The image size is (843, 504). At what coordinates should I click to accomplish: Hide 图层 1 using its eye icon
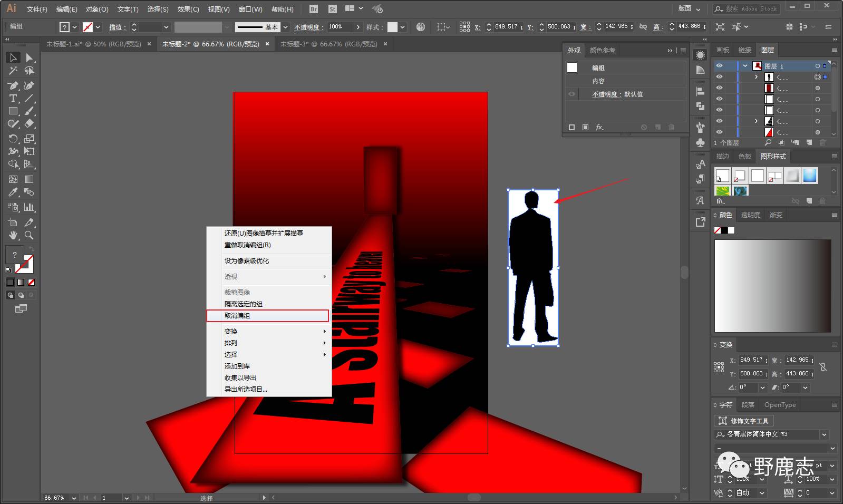pyautogui.click(x=719, y=66)
